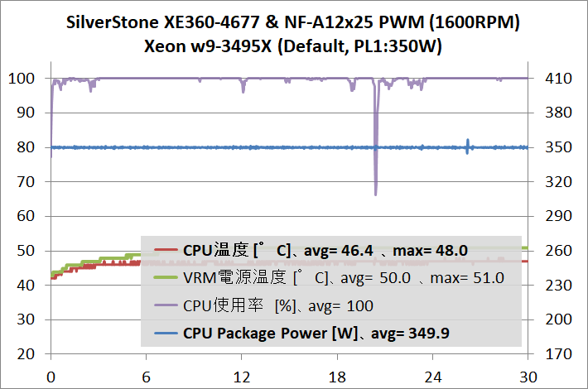Click left axis label 40
Screen dimensions: 588x389
point(26,286)
